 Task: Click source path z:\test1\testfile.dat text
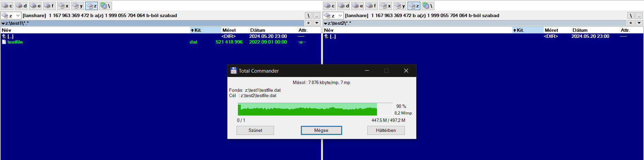pos(263,90)
